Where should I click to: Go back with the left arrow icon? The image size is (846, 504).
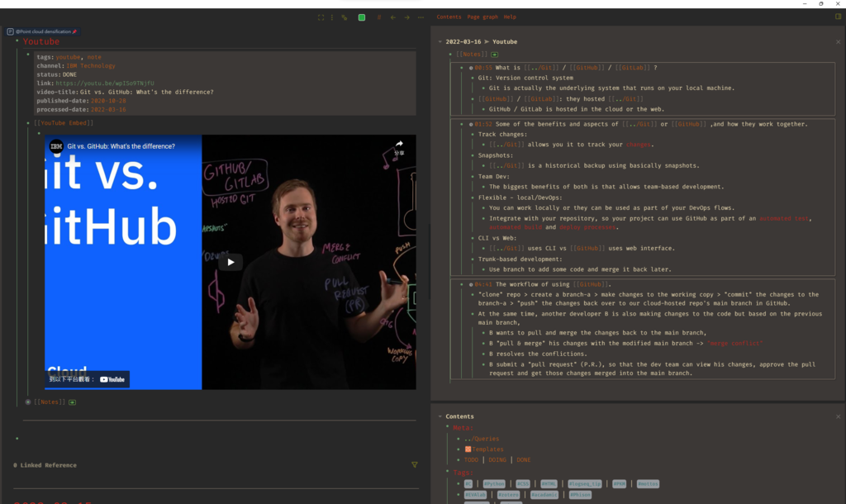[392, 17]
